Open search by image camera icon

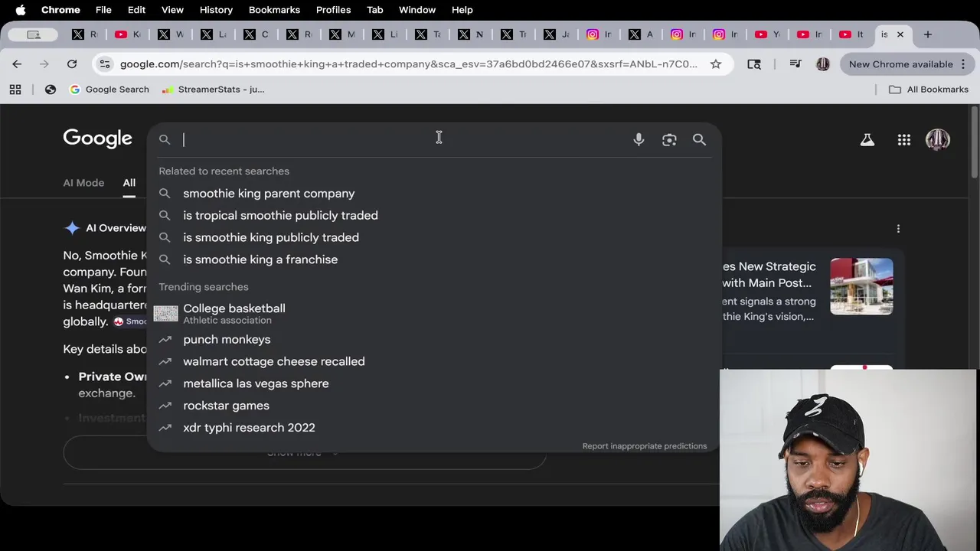[x=669, y=139]
